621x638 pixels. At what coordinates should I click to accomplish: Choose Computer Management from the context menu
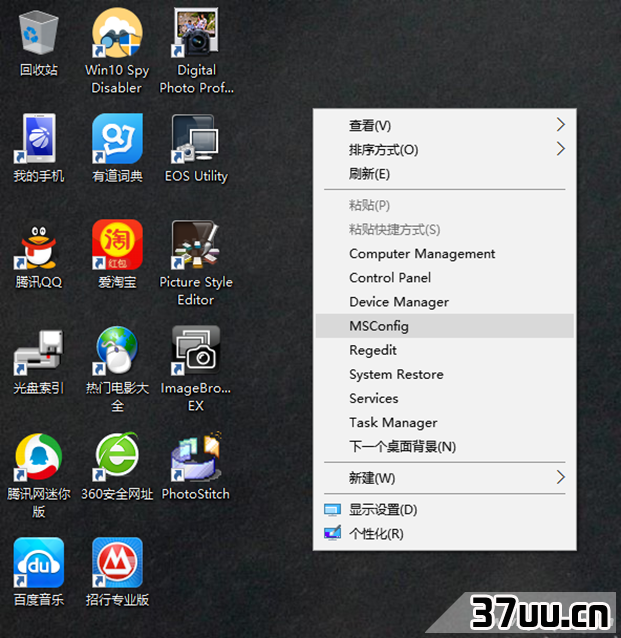click(x=445, y=253)
